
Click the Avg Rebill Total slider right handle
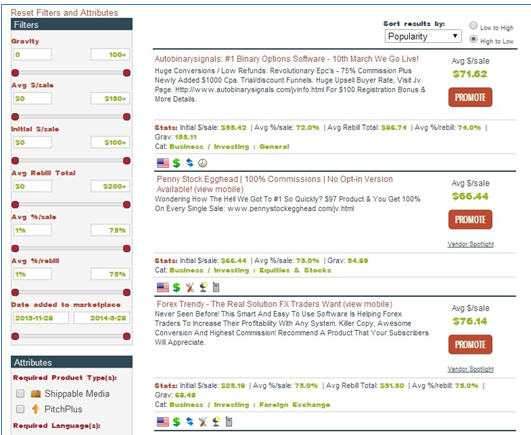127,204
